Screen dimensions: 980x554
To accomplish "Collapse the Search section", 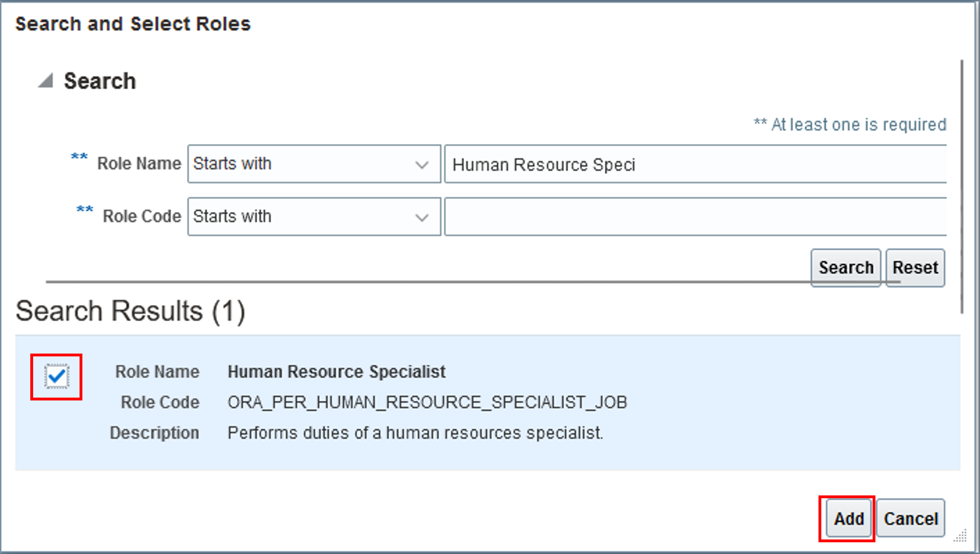I will coord(46,80).
